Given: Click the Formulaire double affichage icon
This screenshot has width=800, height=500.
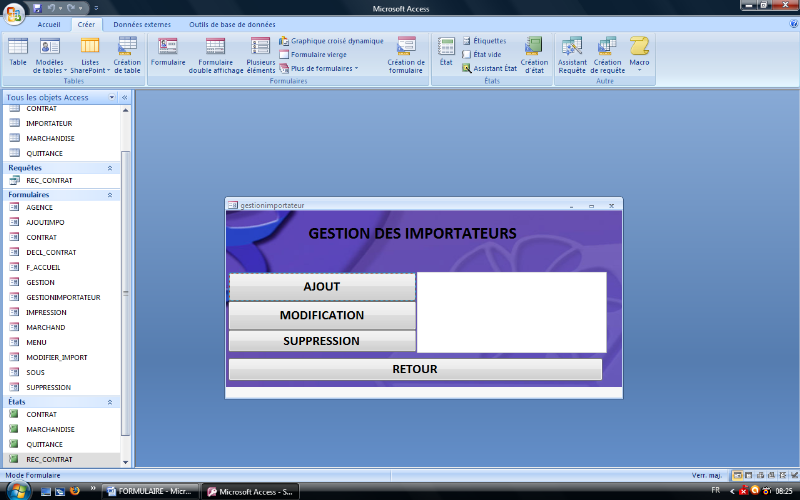Looking at the screenshot, I should [x=214, y=51].
